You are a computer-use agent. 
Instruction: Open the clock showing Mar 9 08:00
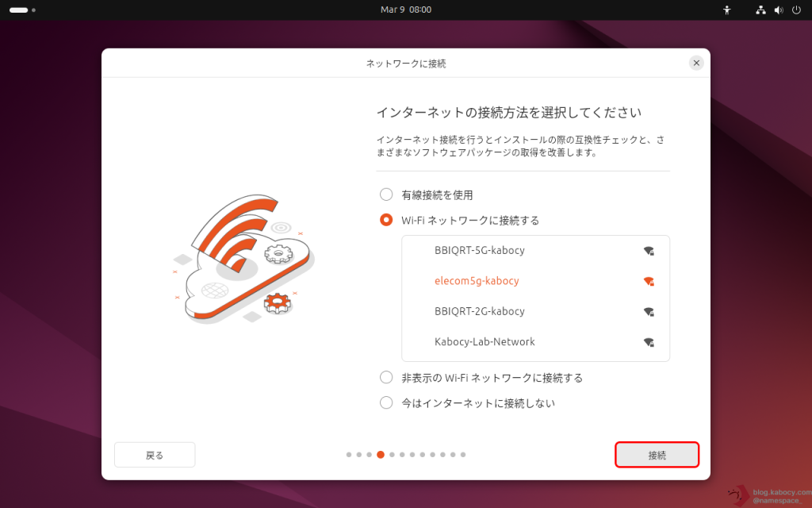coord(406,10)
